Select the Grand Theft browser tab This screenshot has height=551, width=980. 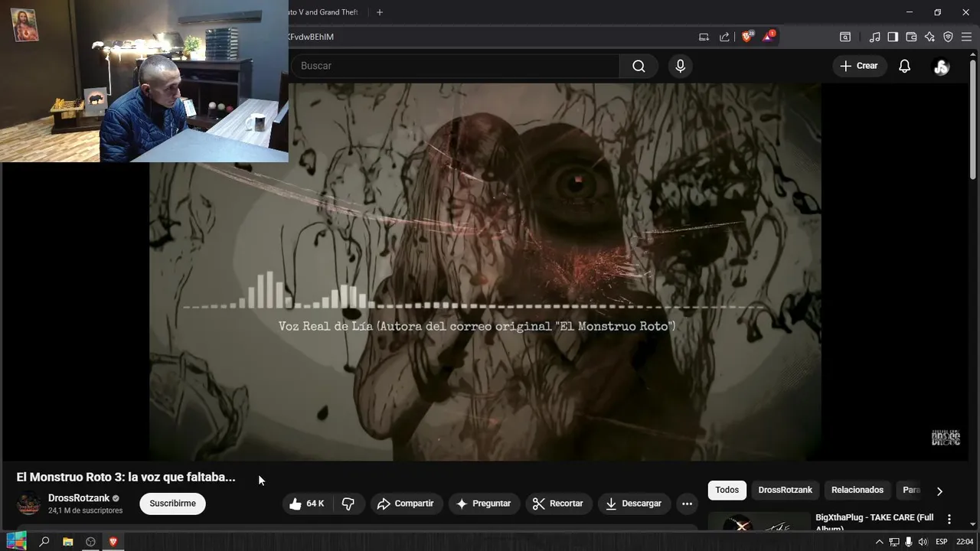click(x=324, y=12)
